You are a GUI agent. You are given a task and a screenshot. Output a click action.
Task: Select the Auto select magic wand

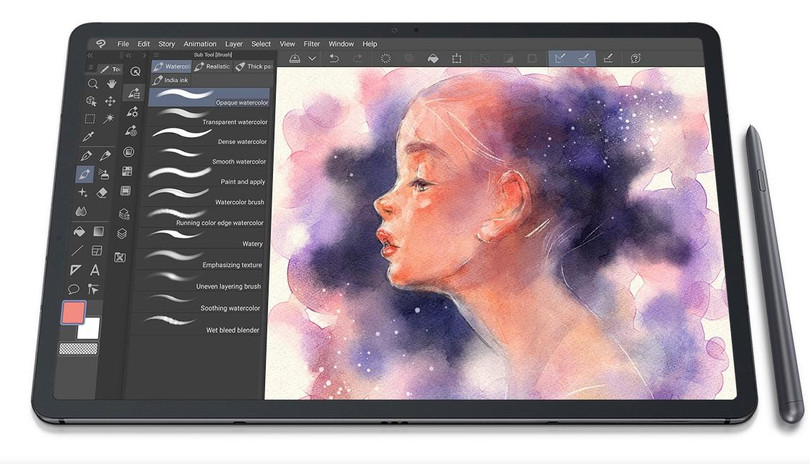coord(108,119)
